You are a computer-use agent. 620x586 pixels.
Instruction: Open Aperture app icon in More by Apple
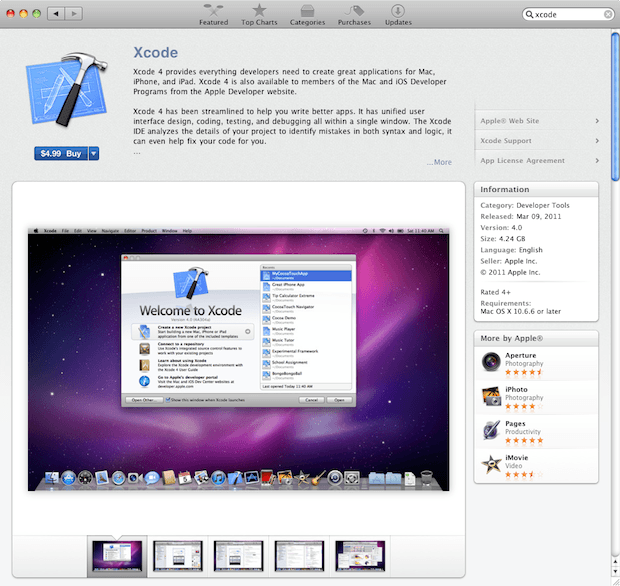pyautogui.click(x=491, y=362)
